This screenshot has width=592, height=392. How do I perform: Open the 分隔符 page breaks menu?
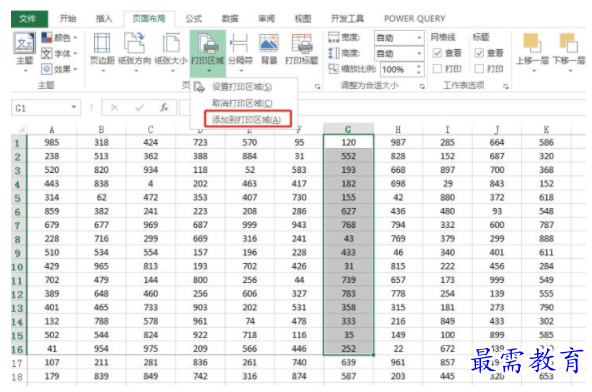tap(240, 52)
